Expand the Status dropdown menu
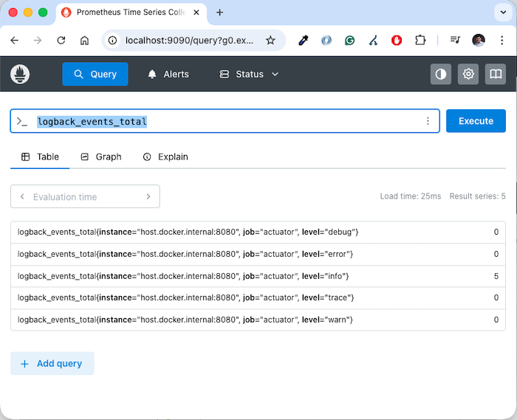Screen dimensions: 517x420 (x=250, y=74)
